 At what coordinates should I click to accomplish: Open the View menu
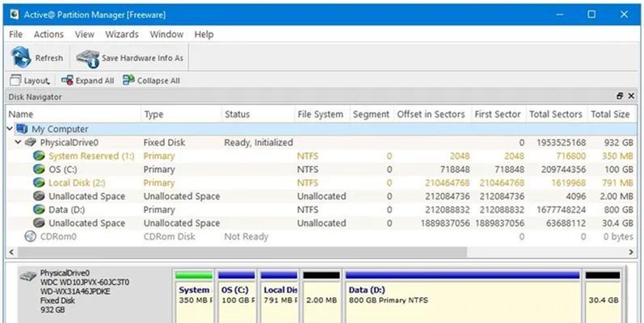point(84,35)
